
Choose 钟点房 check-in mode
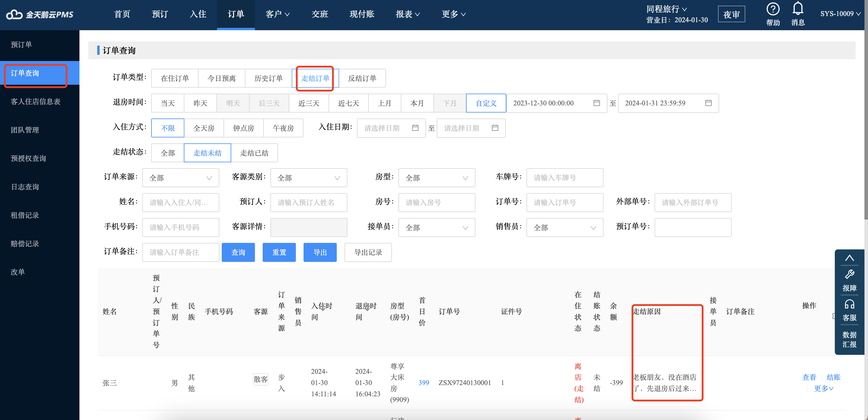[244, 128]
